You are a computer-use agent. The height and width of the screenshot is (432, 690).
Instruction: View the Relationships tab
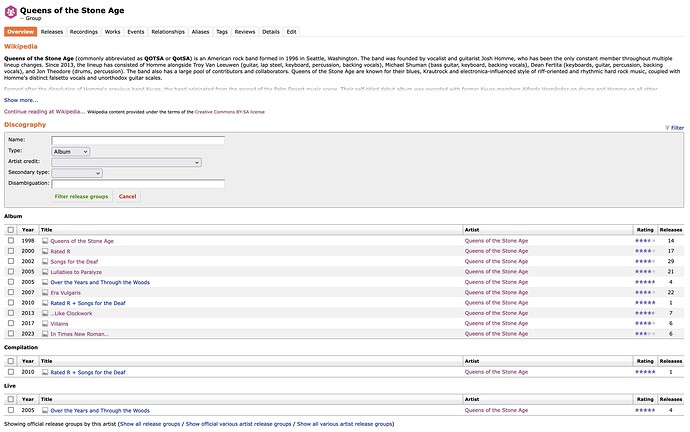168,32
